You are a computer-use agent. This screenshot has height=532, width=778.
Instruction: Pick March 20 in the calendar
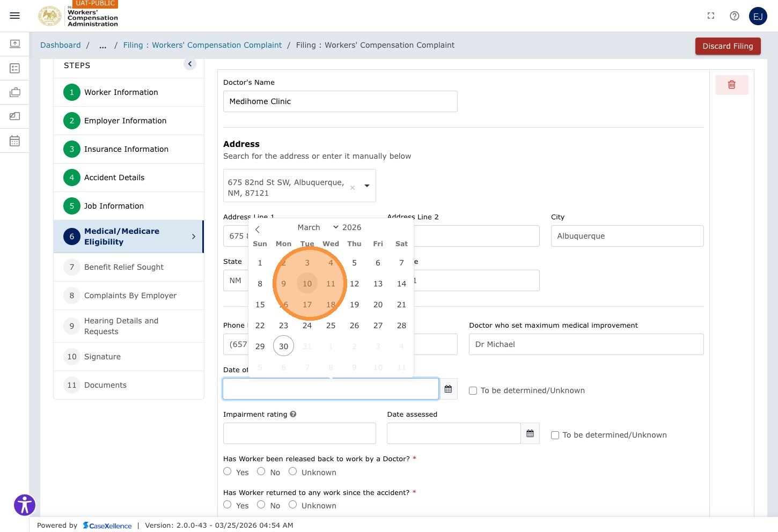point(378,305)
